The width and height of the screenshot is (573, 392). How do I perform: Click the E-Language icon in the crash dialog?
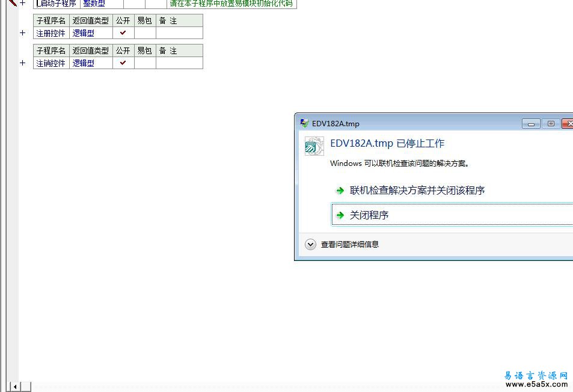(314, 145)
